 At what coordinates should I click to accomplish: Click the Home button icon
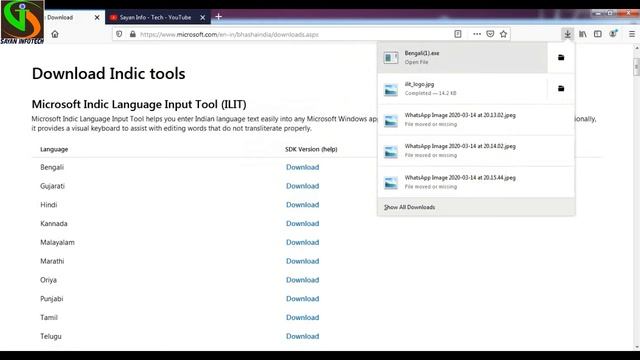coord(55,34)
